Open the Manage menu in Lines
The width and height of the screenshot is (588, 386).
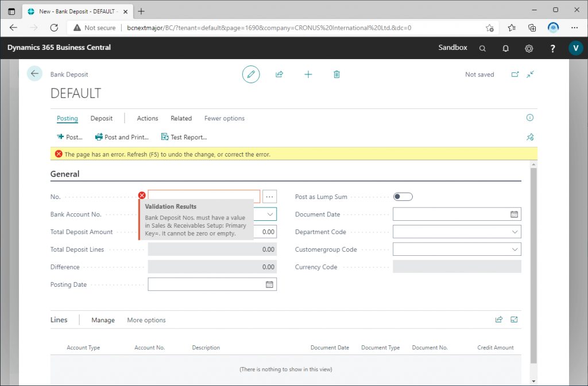(x=103, y=320)
